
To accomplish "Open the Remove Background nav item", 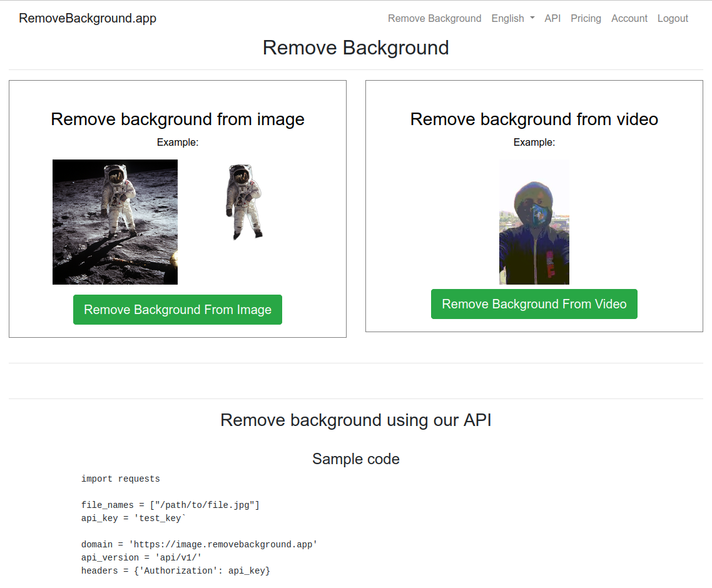I will [x=434, y=18].
